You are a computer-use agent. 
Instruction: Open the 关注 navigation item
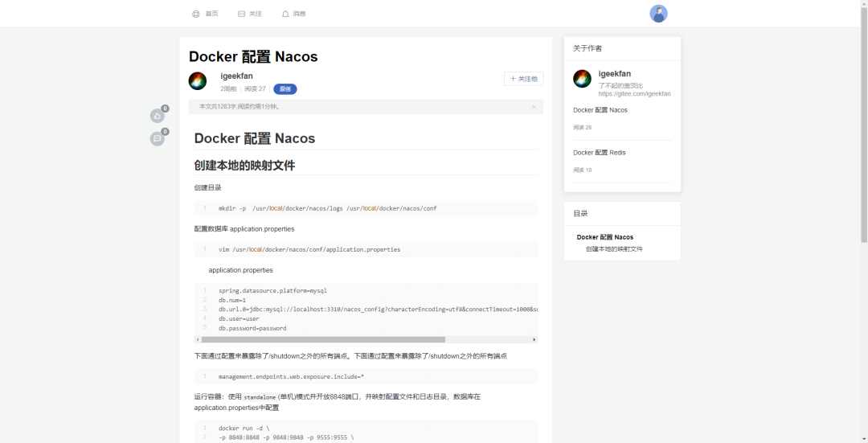tap(256, 14)
